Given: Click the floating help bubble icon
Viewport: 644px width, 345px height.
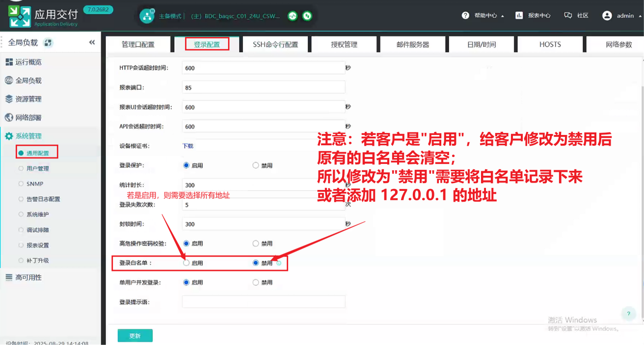Looking at the screenshot, I should click(x=628, y=314).
